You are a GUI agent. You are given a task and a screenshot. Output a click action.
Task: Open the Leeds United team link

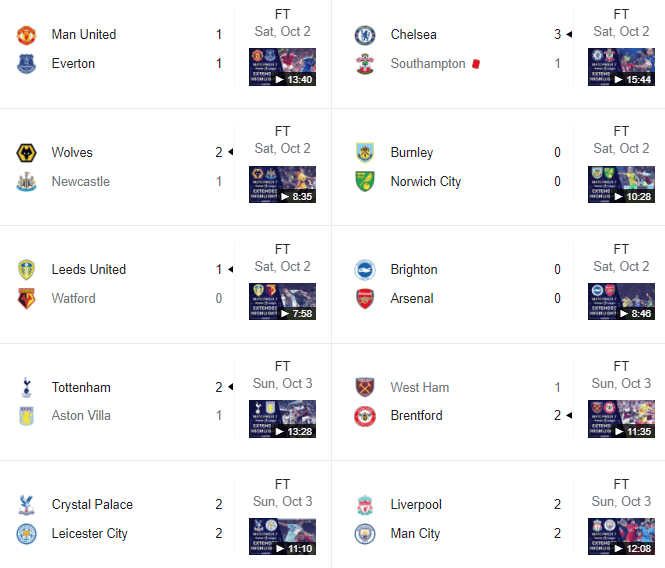tap(89, 269)
